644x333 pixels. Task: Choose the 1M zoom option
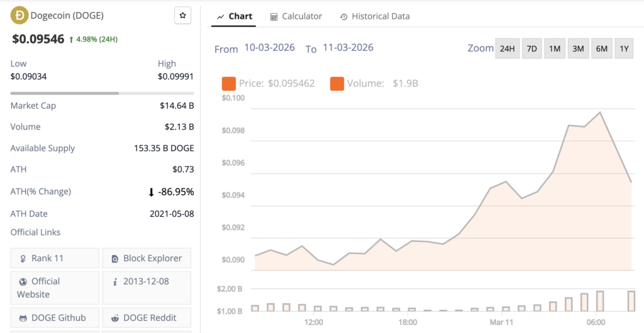555,49
